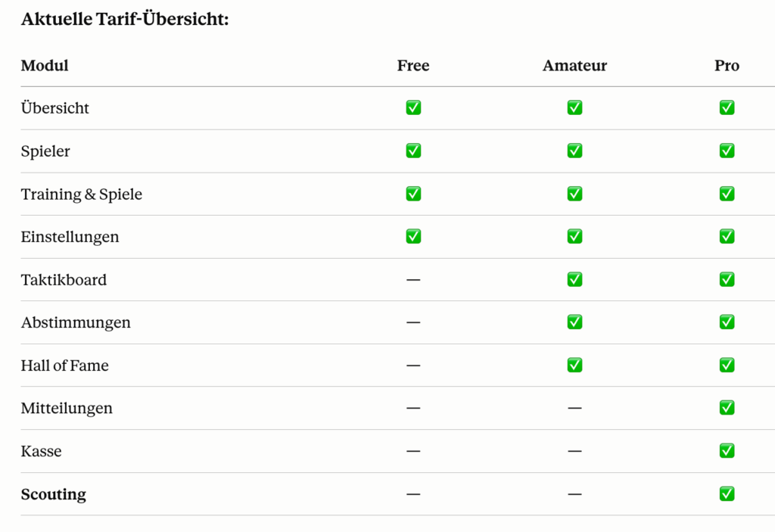This screenshot has width=775, height=532.
Task: Click the Pro checkmark for Kasse
Action: pyautogui.click(x=727, y=450)
